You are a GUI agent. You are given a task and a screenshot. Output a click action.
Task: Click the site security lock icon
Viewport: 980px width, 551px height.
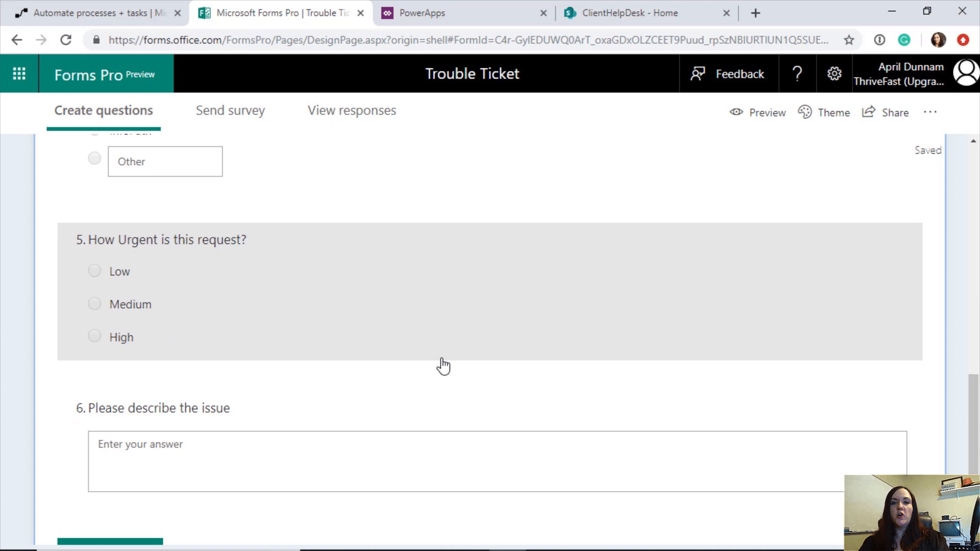pos(96,40)
